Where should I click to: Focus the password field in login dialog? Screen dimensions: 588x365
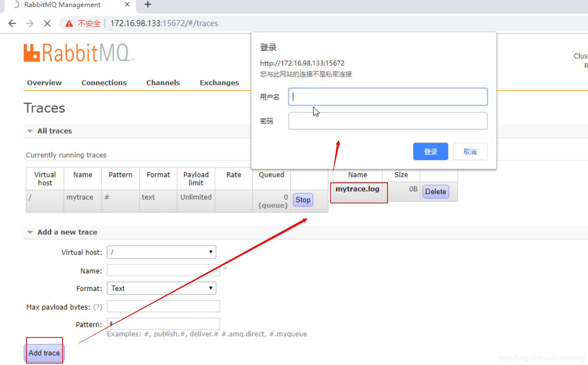388,121
